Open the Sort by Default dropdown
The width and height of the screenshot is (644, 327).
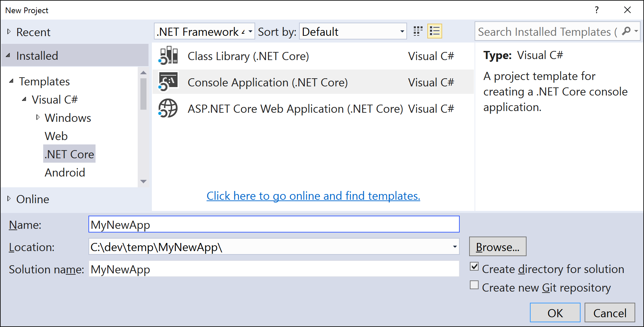pyautogui.click(x=353, y=31)
